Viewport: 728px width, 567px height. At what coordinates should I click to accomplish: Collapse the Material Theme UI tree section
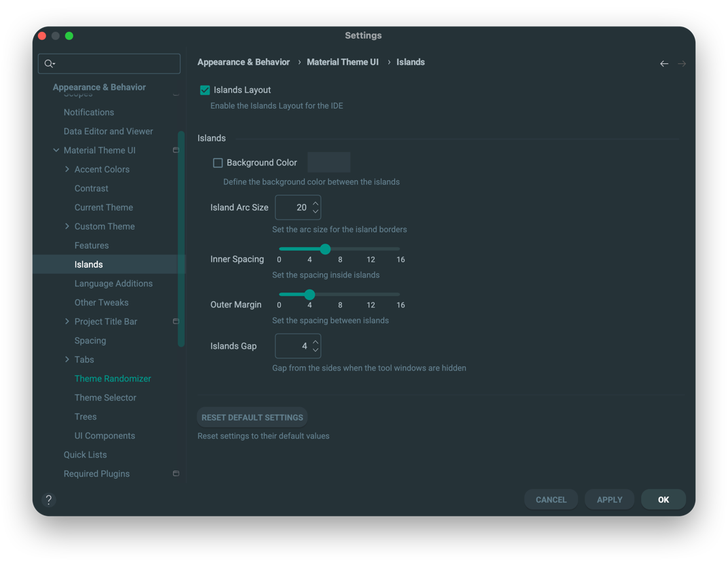[x=56, y=150]
